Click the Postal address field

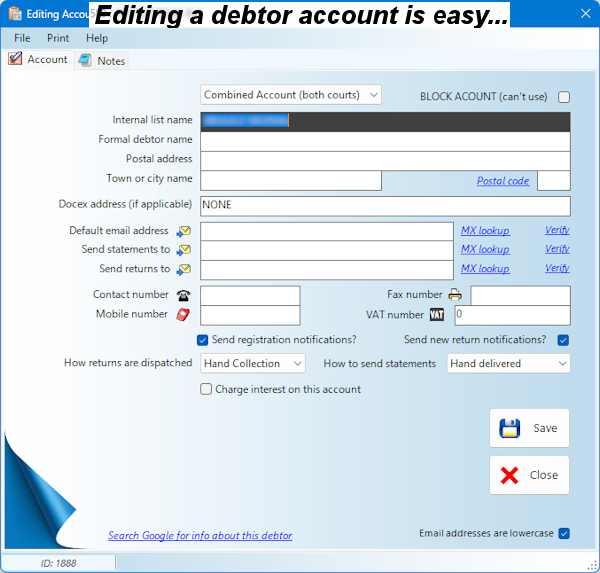click(x=385, y=161)
